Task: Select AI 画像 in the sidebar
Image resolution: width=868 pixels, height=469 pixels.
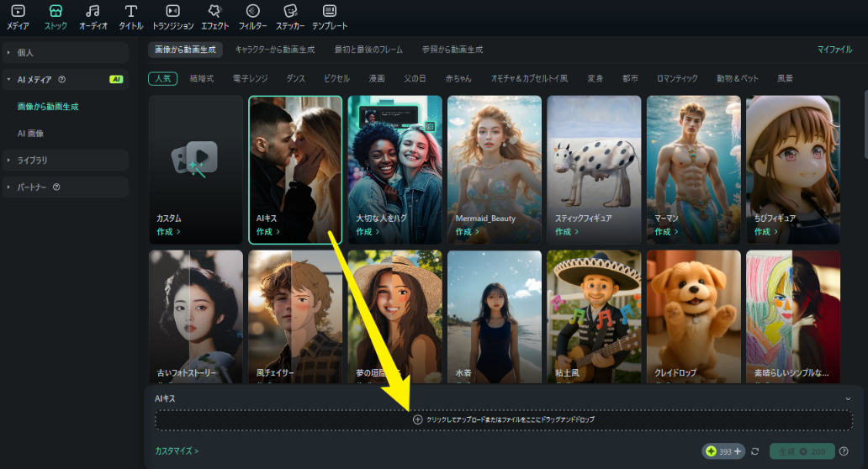Action: [x=30, y=134]
